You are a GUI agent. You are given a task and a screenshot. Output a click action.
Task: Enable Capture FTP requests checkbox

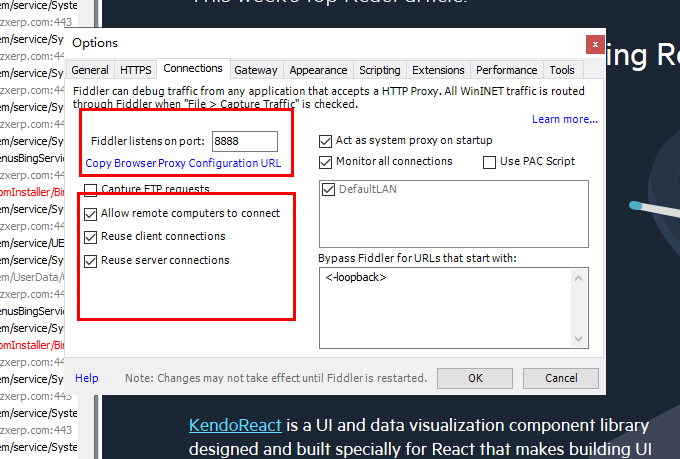pyautogui.click(x=92, y=189)
